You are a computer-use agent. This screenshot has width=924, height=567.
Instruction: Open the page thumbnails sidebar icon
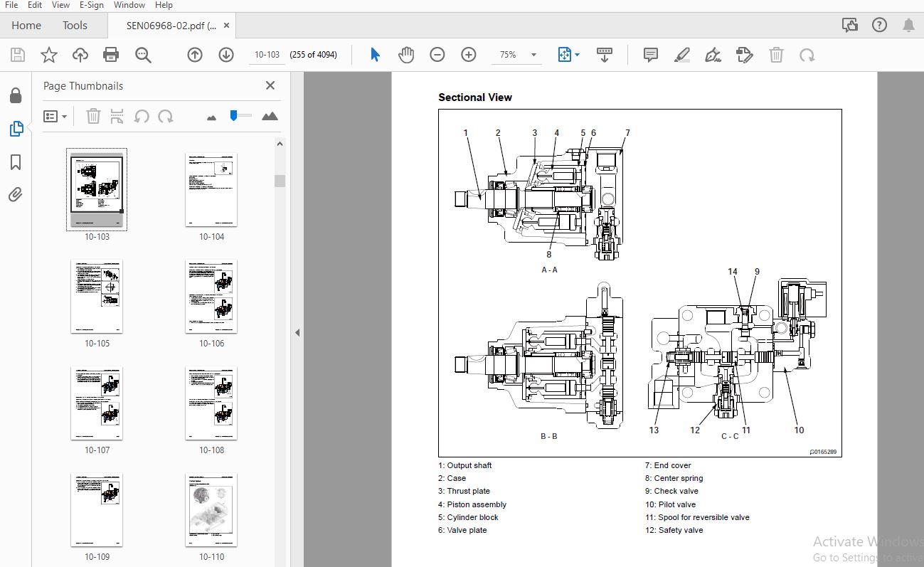(16, 129)
